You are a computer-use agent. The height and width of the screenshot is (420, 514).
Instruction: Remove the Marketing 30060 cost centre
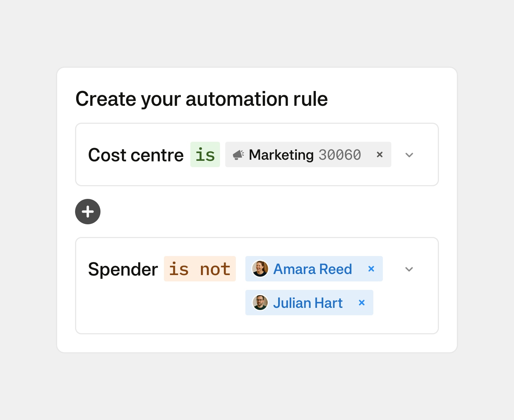click(x=380, y=154)
